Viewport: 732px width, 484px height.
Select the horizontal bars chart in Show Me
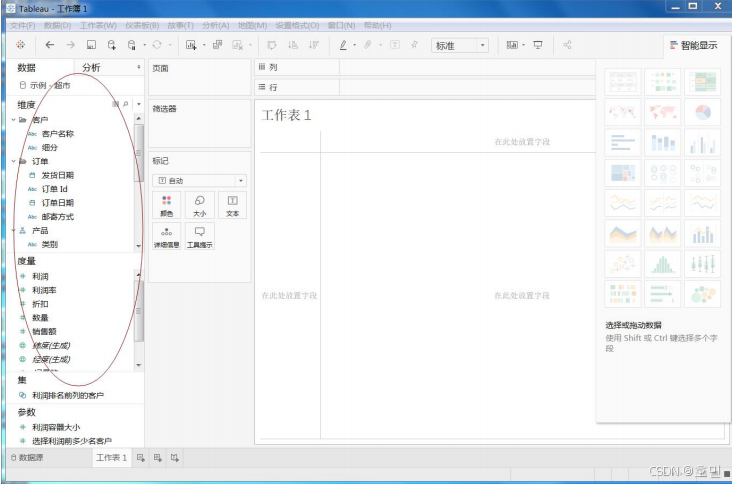pos(623,142)
